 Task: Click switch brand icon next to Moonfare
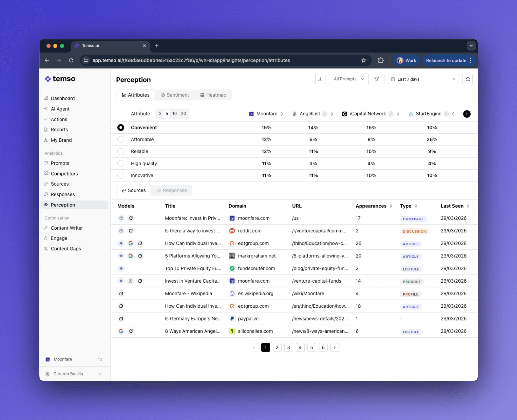coord(100,359)
